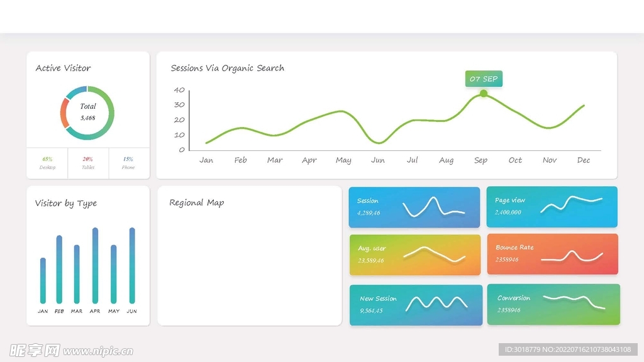This screenshot has height=362, width=644.
Task: Select the Avg. user card
Action: 414,255
